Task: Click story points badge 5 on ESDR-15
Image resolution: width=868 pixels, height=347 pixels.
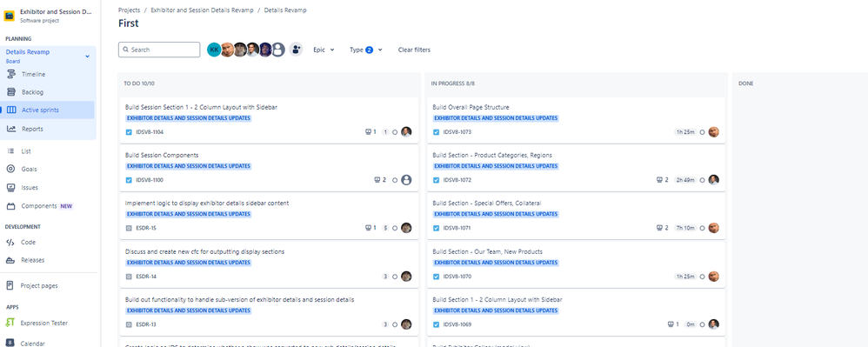Action: [385, 228]
